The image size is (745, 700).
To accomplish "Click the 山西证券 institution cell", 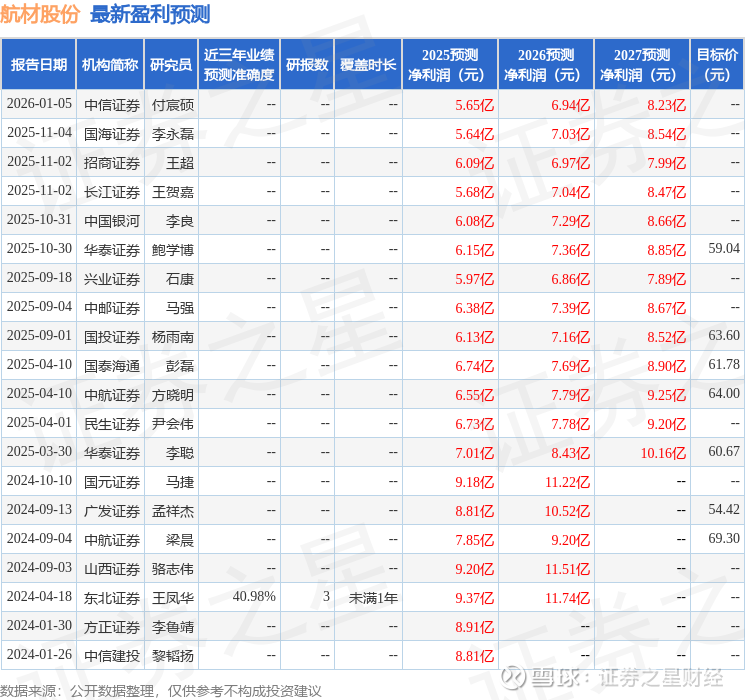I will (112, 569).
